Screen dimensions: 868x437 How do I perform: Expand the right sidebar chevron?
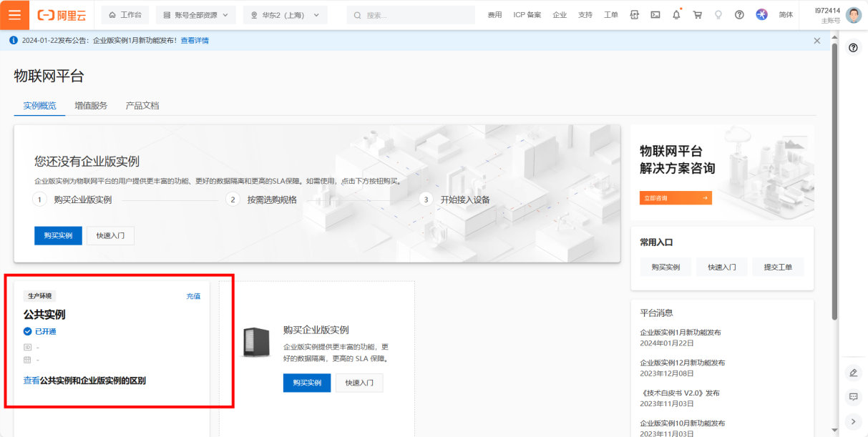tap(853, 421)
